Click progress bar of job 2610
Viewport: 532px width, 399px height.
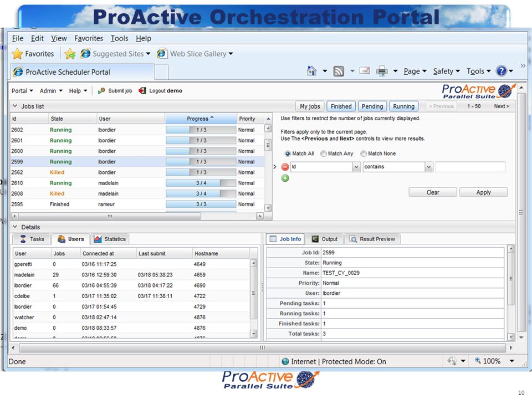[201, 183]
